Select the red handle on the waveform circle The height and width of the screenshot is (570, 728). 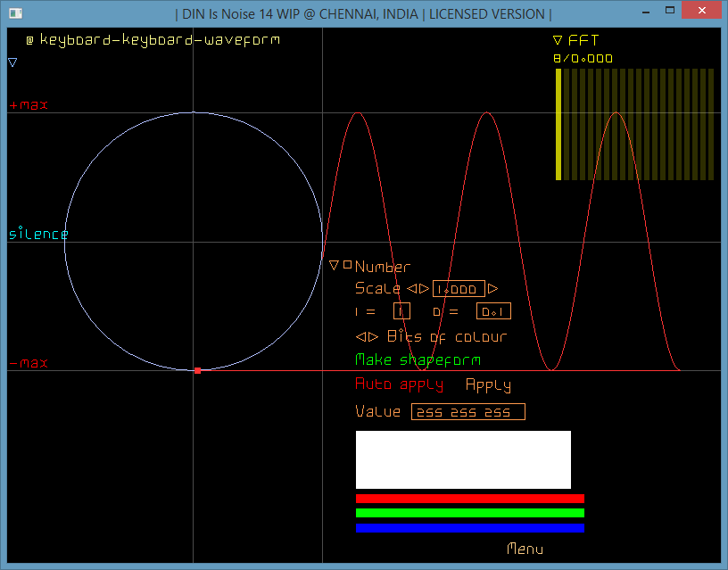click(x=196, y=369)
